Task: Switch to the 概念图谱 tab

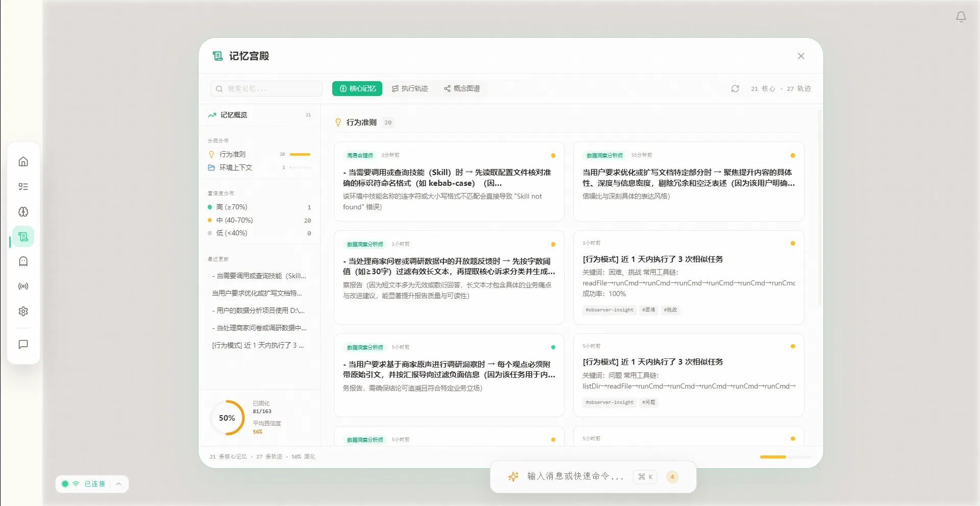Action: tap(462, 88)
